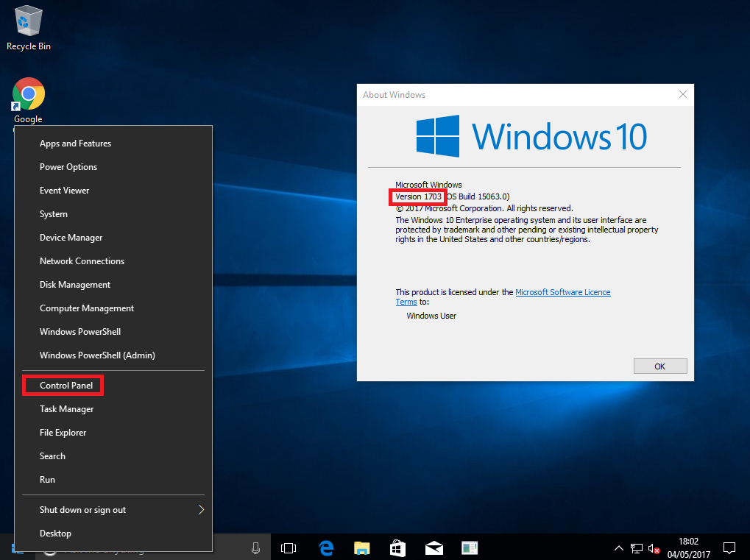Screen dimensions: 750x560
Task: Click the Windows User licensee name
Action: [x=431, y=316]
